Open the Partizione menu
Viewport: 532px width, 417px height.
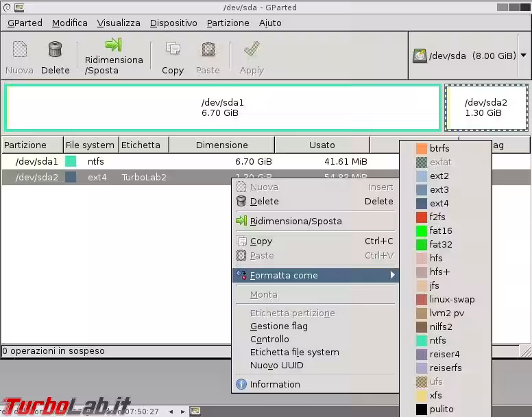228,23
